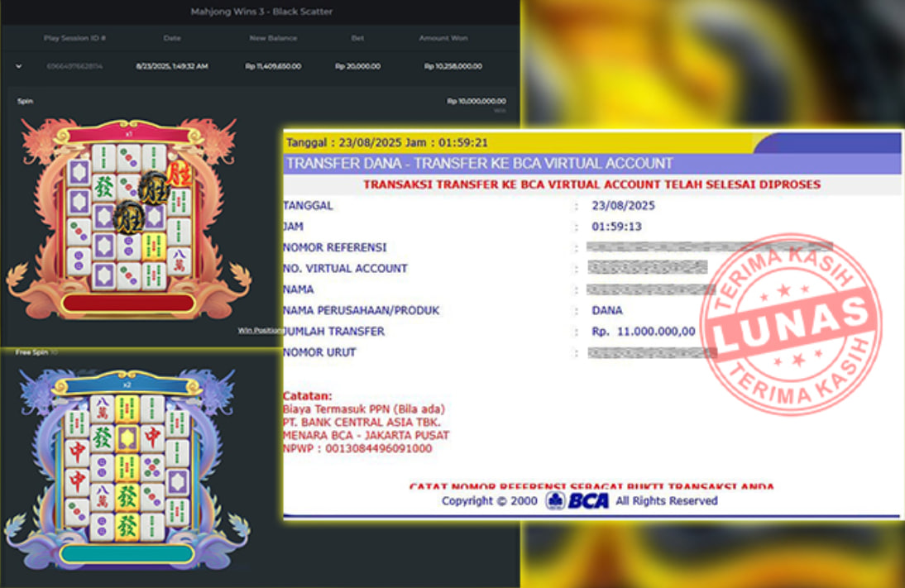Click the teal spin bar under the blue board
Viewport: 905px width, 588px height.
(x=127, y=554)
